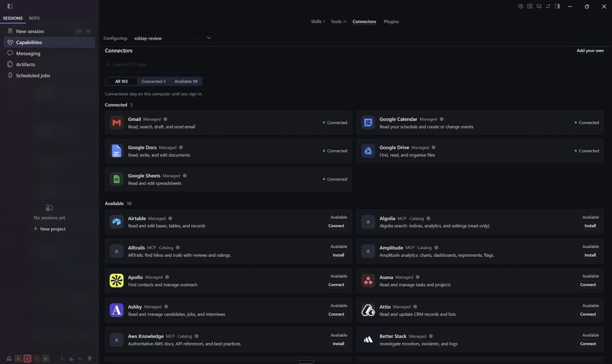Click the Google Drive app icon
This screenshot has height=364, width=612.
pos(368,151)
